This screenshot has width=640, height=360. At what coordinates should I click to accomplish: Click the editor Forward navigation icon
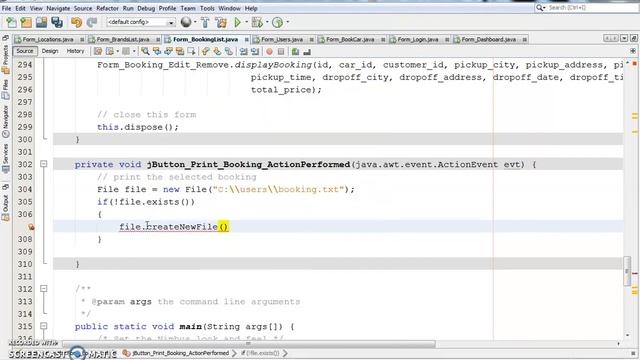(126, 51)
